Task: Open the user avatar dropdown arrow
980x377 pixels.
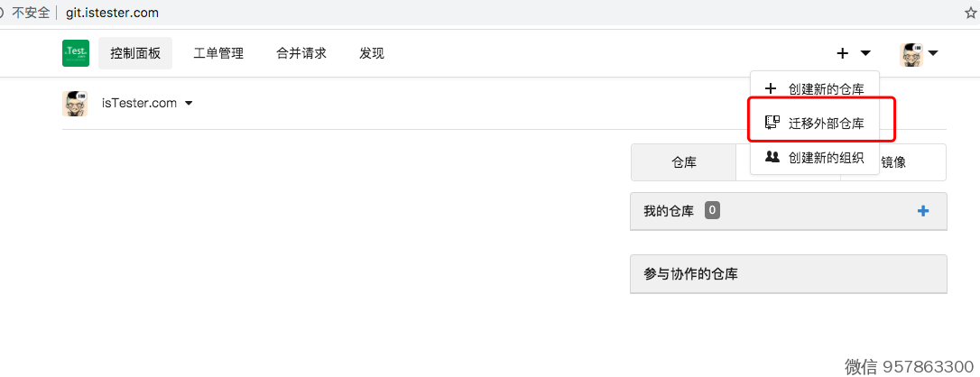Action: pyautogui.click(x=933, y=53)
